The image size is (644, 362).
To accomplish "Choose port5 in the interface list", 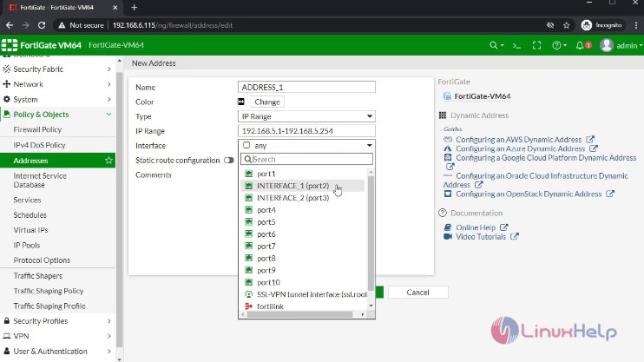I will (302, 222).
